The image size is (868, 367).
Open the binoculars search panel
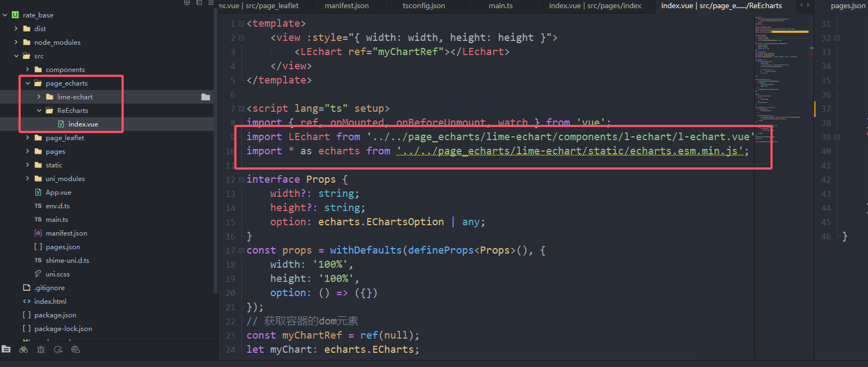point(23,350)
